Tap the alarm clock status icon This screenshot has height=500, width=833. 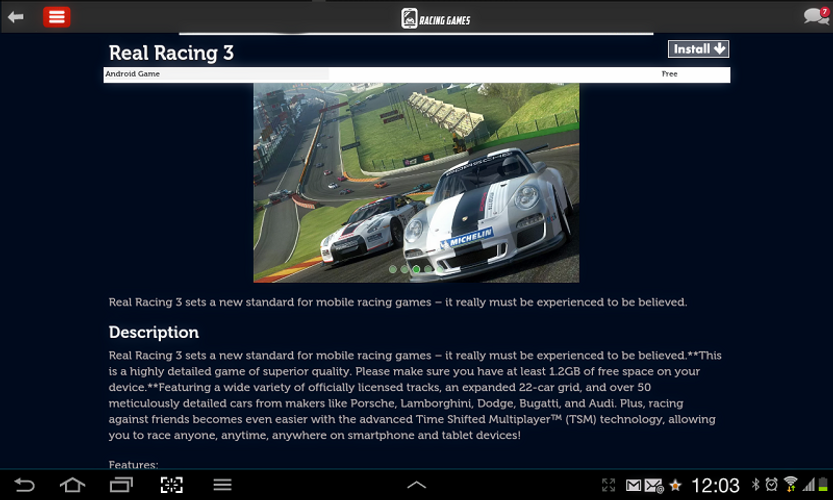point(771,485)
